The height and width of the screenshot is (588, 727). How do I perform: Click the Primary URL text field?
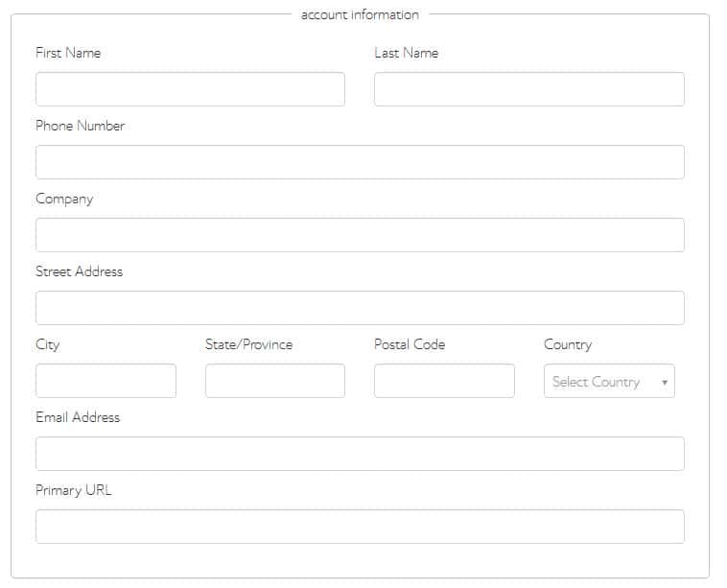[360, 527]
